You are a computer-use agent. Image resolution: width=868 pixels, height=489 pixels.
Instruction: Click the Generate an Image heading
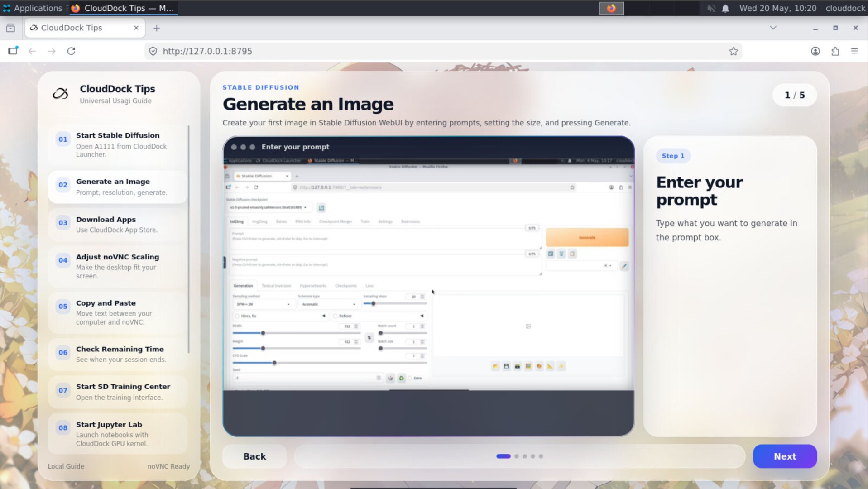click(308, 104)
